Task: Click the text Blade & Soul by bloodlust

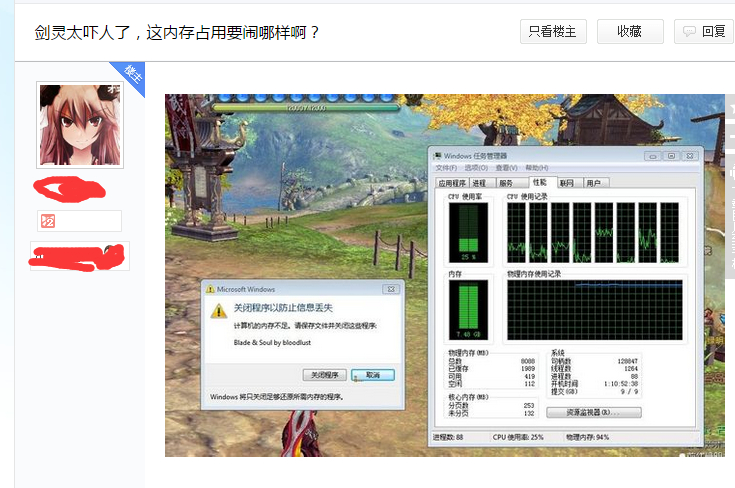Action: coord(272,343)
